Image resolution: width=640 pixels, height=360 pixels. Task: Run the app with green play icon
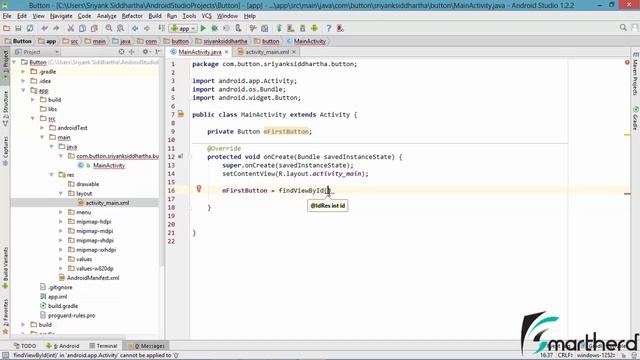pyautogui.click(x=203, y=28)
